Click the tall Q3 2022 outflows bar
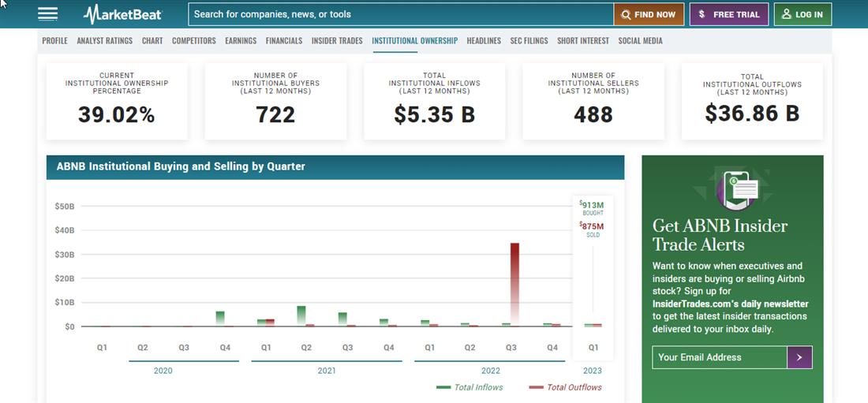The image size is (868, 403). tap(515, 284)
